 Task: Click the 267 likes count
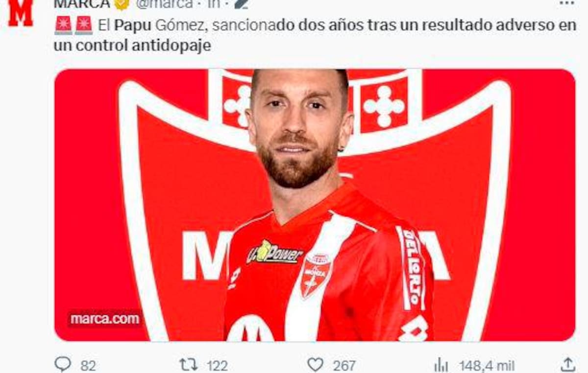point(344,366)
